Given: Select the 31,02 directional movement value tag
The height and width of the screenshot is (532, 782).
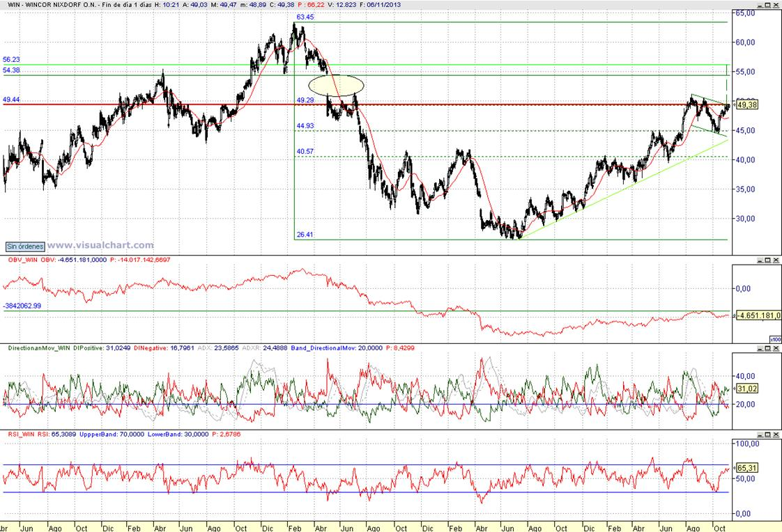Looking at the screenshot, I should pos(746,389).
